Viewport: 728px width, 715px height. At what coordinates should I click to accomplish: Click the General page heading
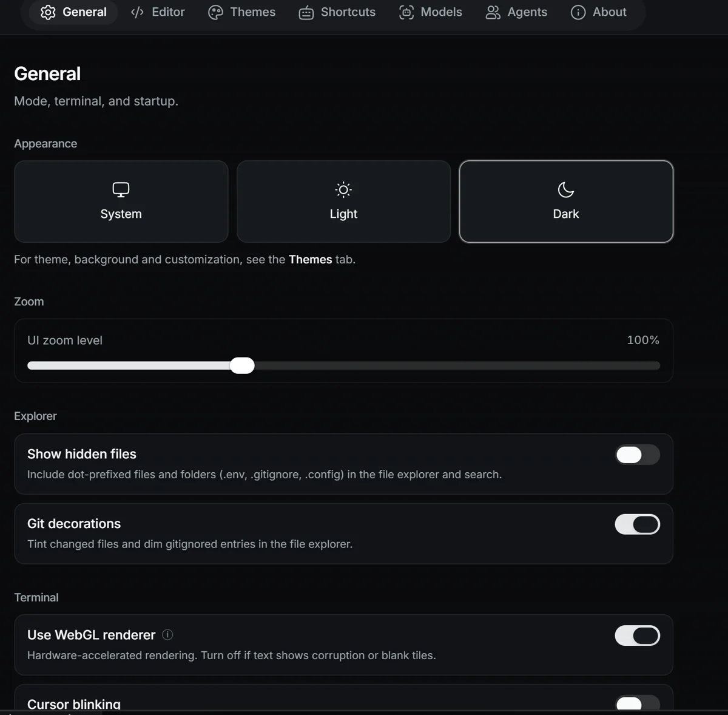(x=47, y=73)
